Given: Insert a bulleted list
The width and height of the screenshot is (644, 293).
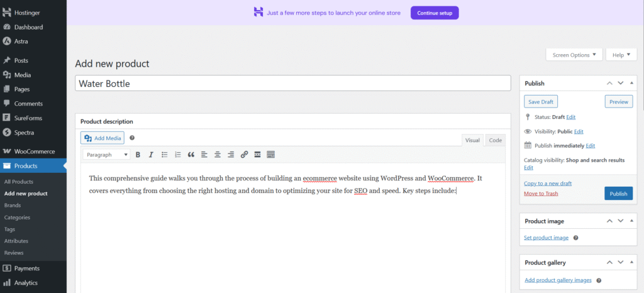Looking at the screenshot, I should [164, 155].
